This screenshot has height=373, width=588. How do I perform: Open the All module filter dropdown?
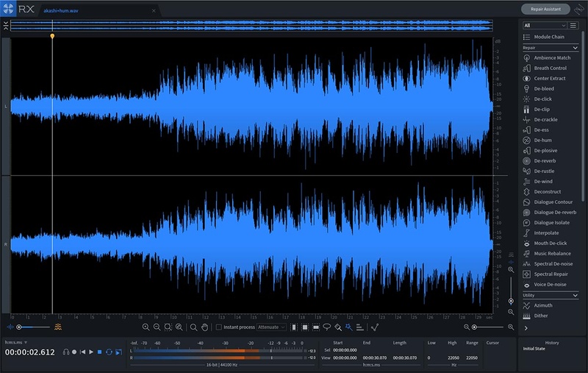click(x=543, y=25)
